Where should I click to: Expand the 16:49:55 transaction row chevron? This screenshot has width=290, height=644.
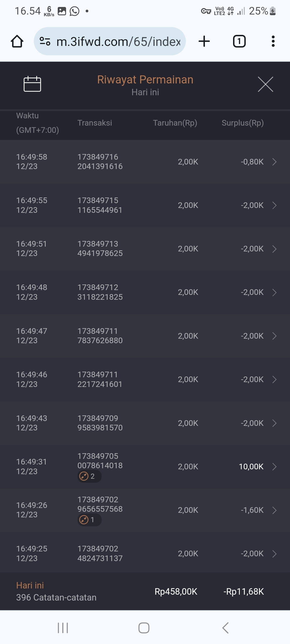point(274,205)
